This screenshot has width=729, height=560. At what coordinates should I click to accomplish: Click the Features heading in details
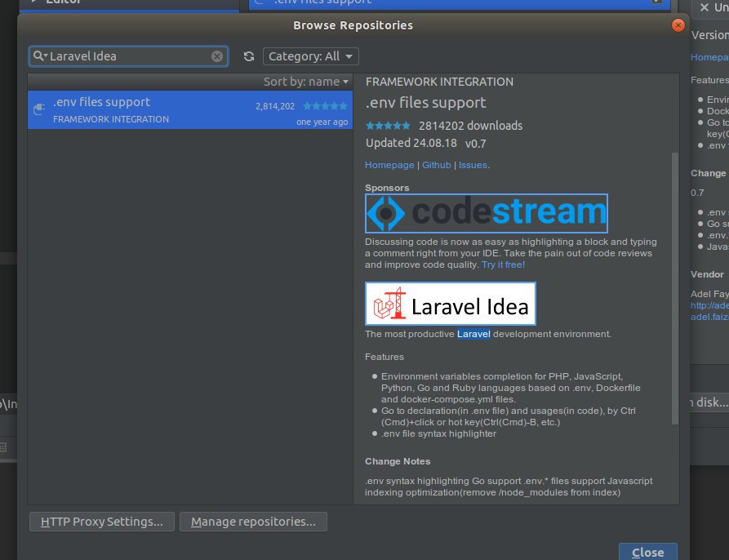384,357
